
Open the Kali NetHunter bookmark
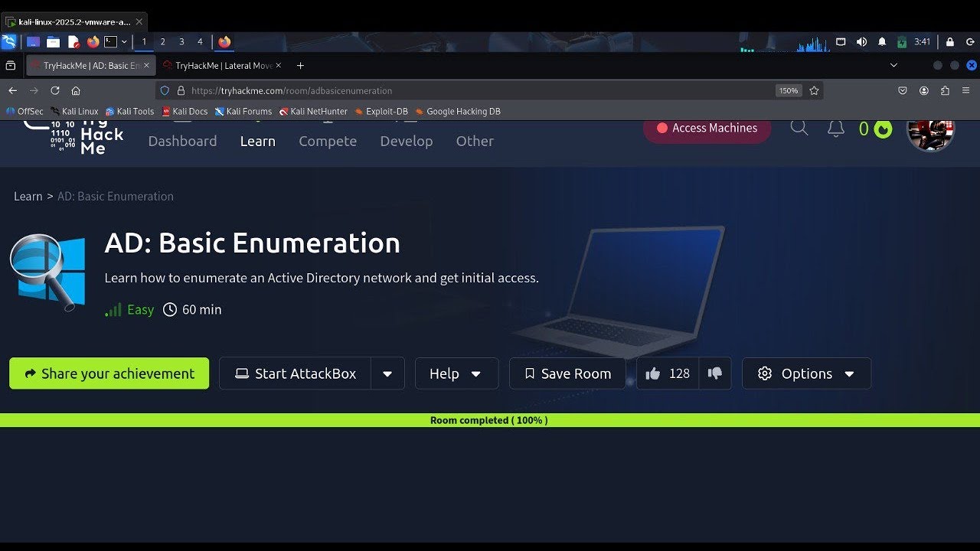click(x=313, y=111)
